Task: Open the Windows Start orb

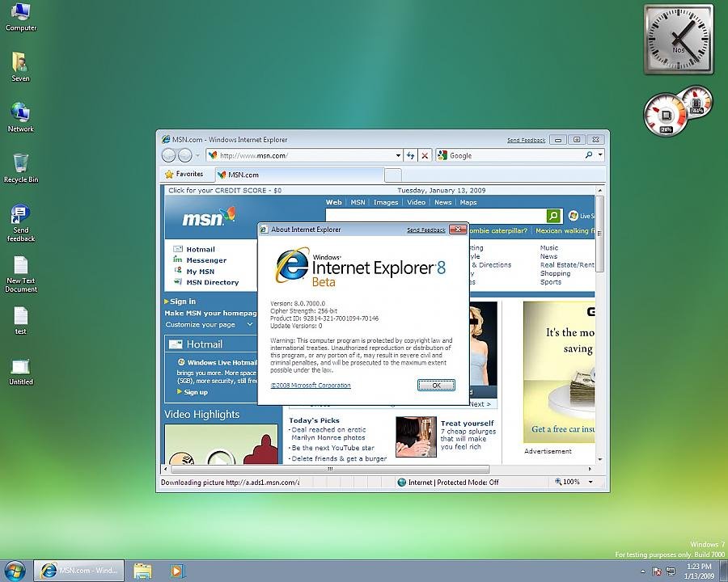Action: tap(15, 571)
